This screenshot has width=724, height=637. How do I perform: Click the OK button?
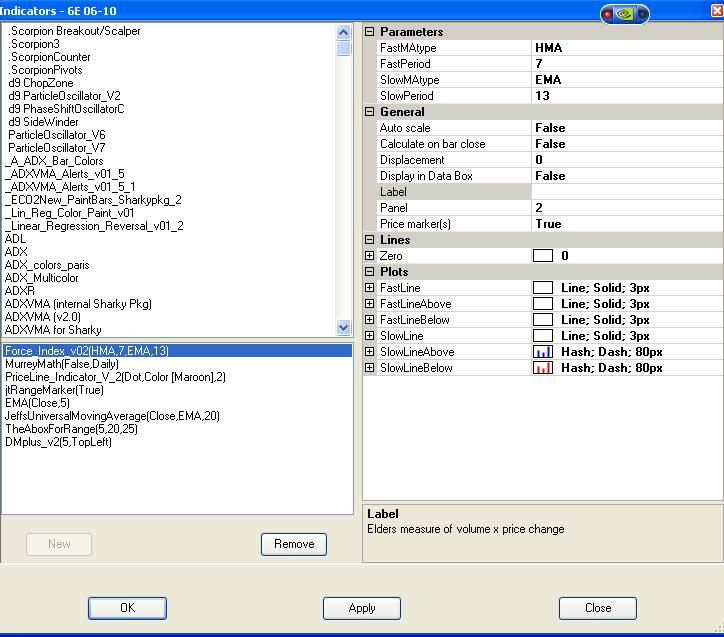[127, 608]
